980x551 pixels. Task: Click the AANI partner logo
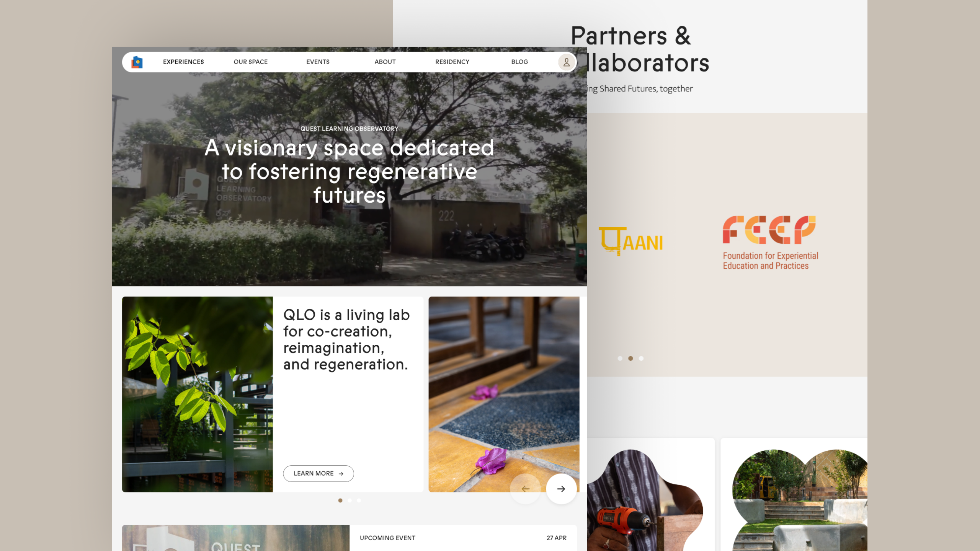point(631,241)
